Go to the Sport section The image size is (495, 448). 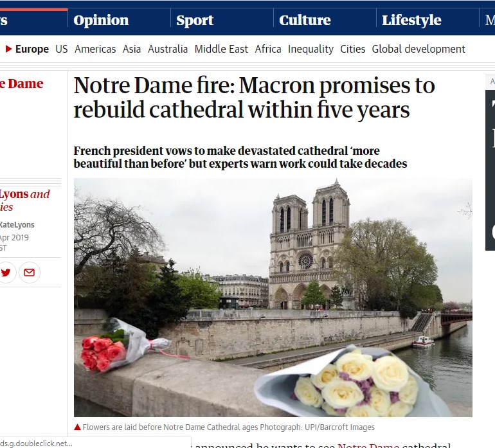tap(195, 21)
